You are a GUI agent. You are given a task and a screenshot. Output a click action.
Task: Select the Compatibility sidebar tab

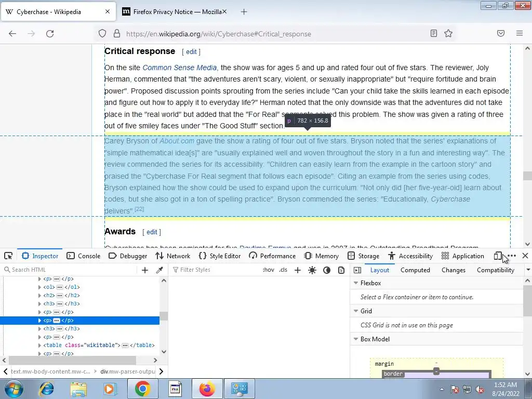pyautogui.click(x=496, y=270)
